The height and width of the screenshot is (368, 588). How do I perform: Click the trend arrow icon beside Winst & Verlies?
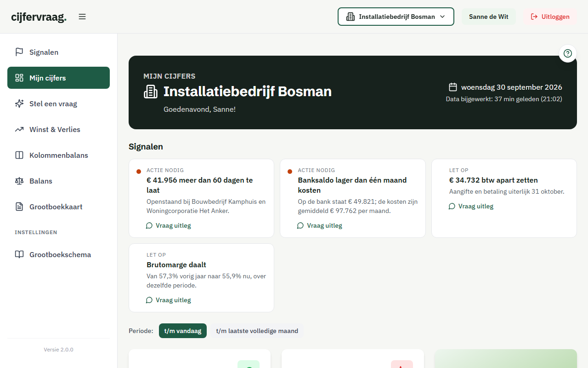[19, 129]
